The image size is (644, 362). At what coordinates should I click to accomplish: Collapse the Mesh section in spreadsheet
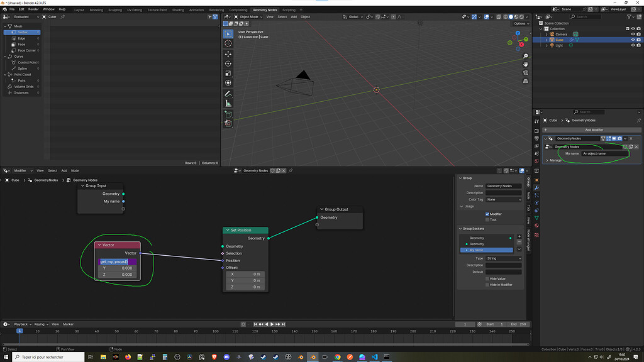5,26
